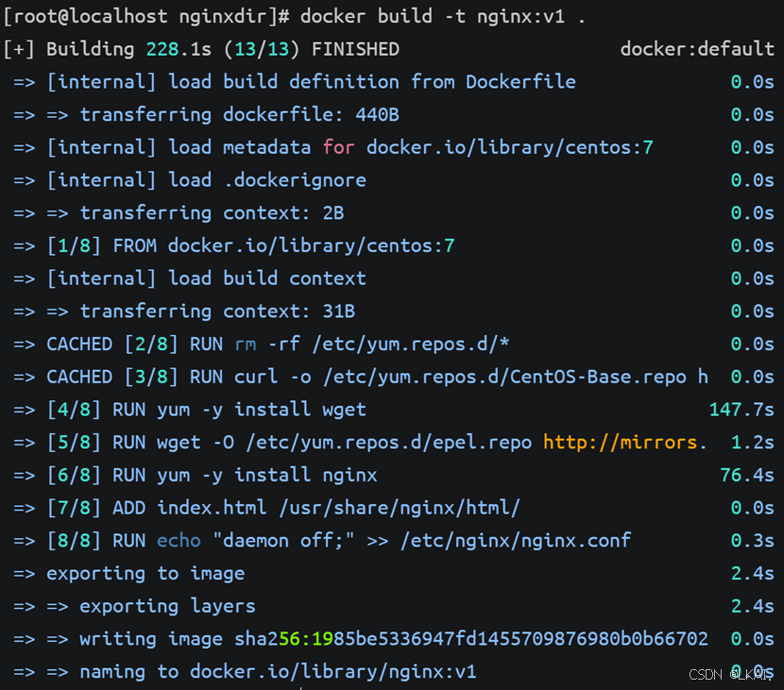Click the [6/8] yum install nginx step
This screenshot has width=784, height=690.
[x=212, y=475]
